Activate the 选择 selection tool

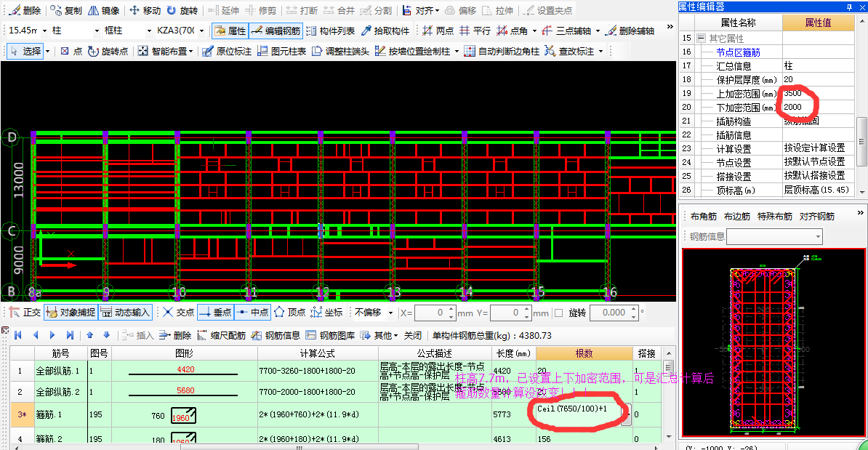click(x=26, y=52)
